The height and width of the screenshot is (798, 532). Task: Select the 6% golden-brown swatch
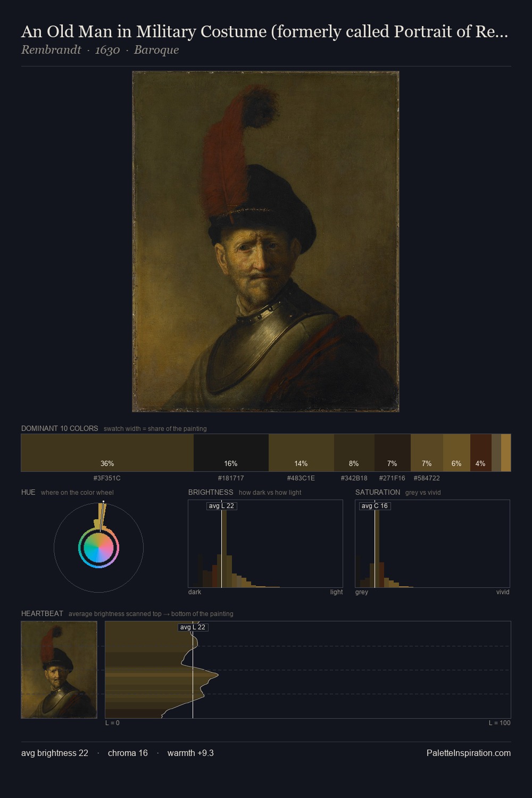(x=456, y=453)
